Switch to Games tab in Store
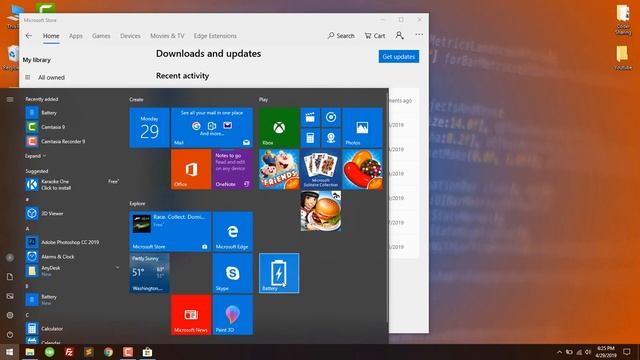 101,36
